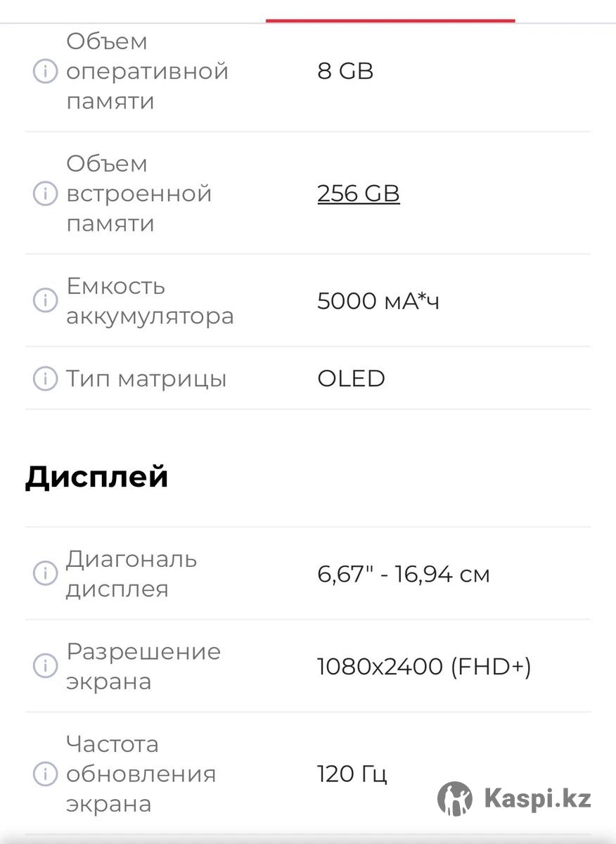
Task: Click the Диагональ дисплея label text
Action: tap(131, 574)
